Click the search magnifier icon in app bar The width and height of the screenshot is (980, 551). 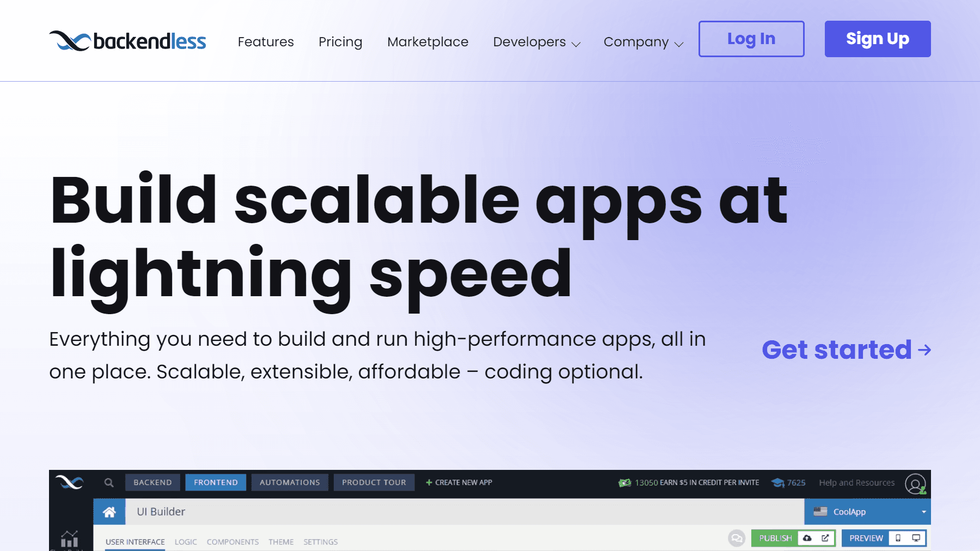coord(109,482)
